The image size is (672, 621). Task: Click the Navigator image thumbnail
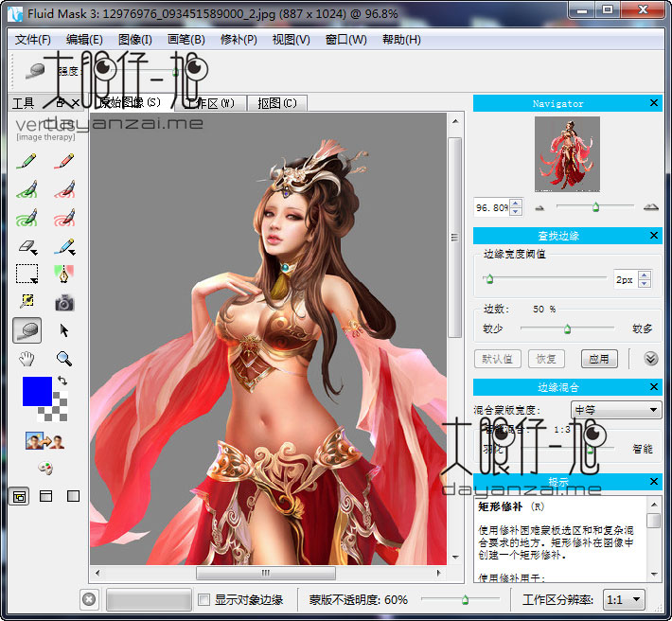[568, 154]
